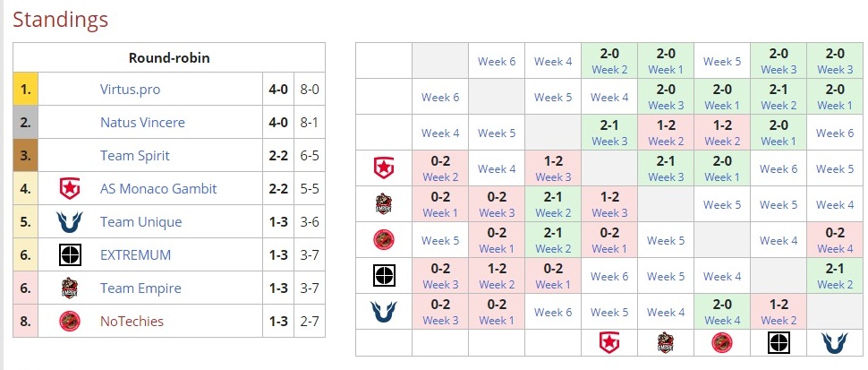Click the 2-1 Week 3 result in Gambit's row
Viewport: 868px width, 370px height.
[665, 168]
